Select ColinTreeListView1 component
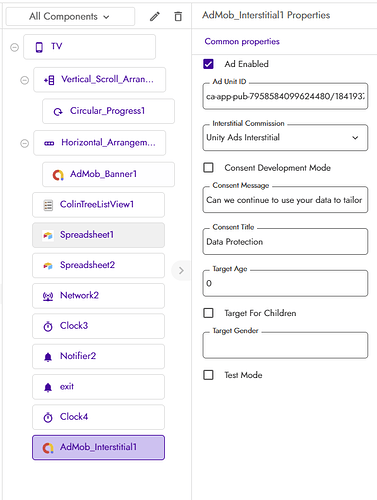377x500 pixels. pyautogui.click(x=98, y=205)
